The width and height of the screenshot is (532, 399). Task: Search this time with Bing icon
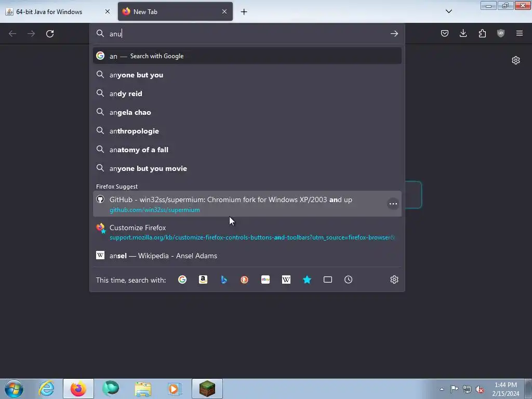pos(224,280)
